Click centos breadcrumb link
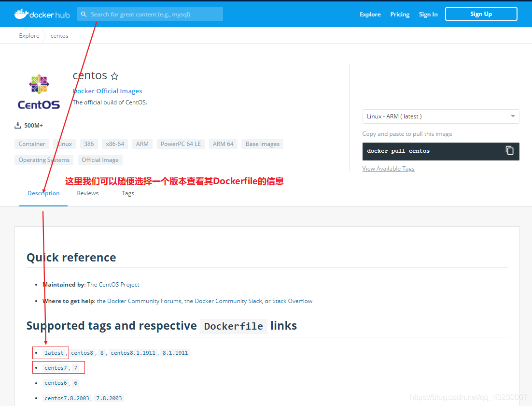Image resolution: width=532 pixels, height=406 pixels. click(59, 36)
